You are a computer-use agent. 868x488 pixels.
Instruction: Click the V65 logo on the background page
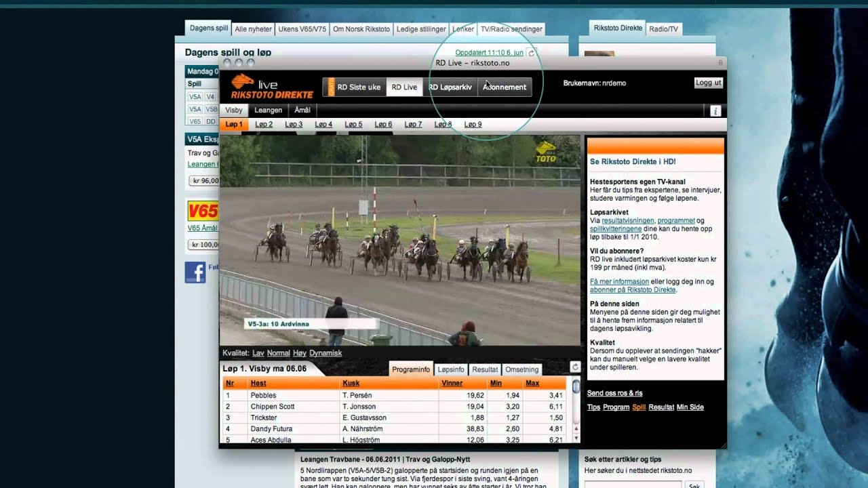203,211
